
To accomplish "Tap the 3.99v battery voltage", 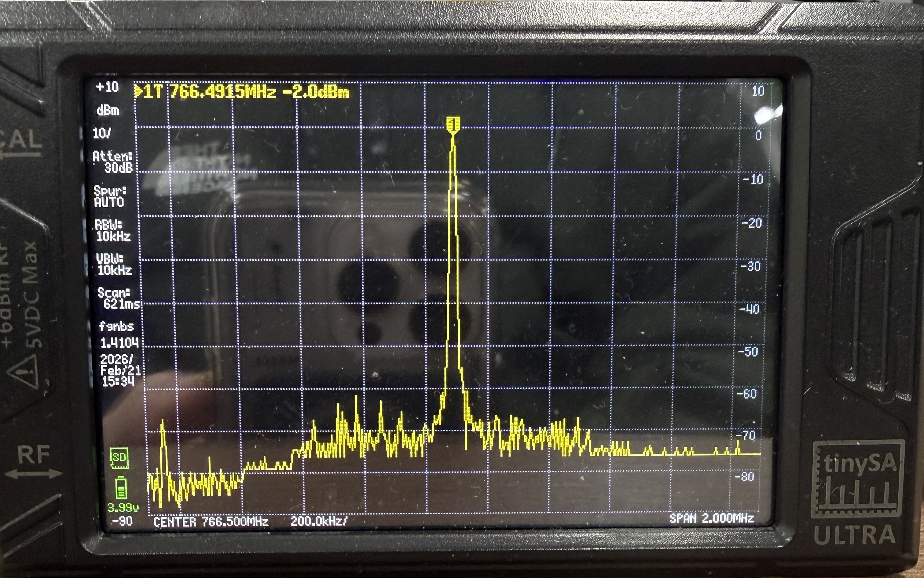I will pyautogui.click(x=123, y=508).
